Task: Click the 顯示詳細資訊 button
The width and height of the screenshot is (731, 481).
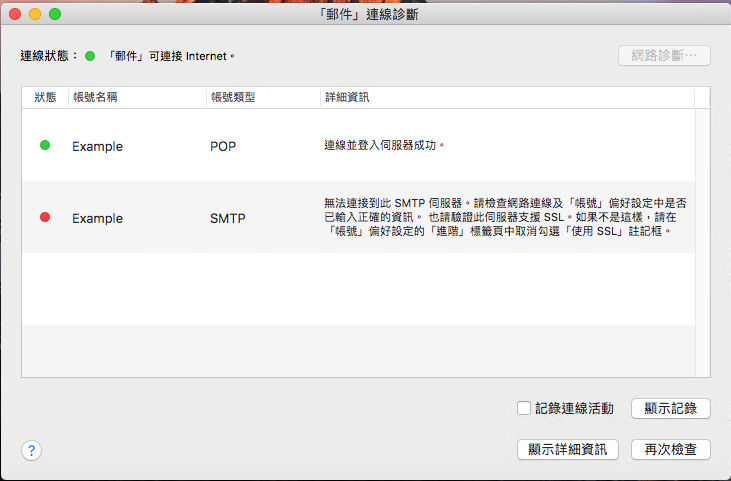Action: [568, 449]
